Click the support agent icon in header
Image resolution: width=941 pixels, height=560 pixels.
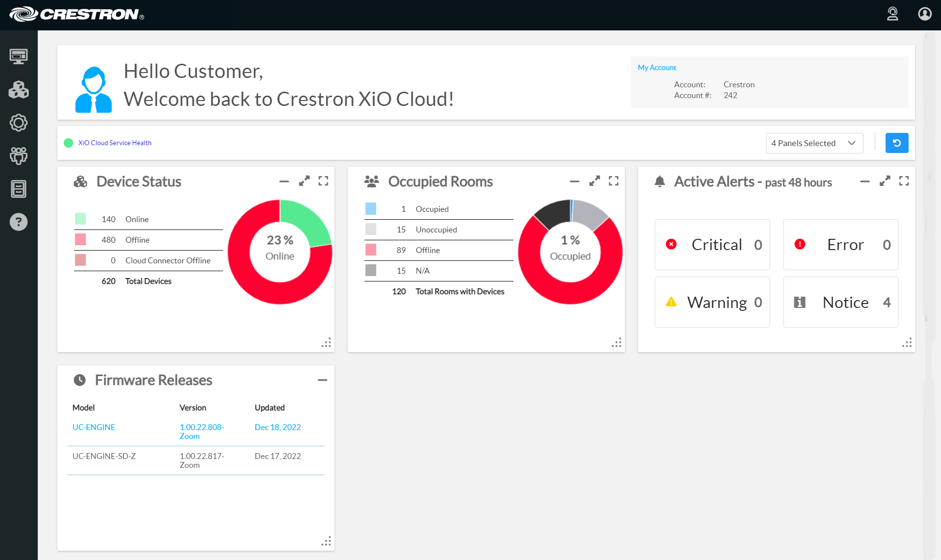coord(892,14)
